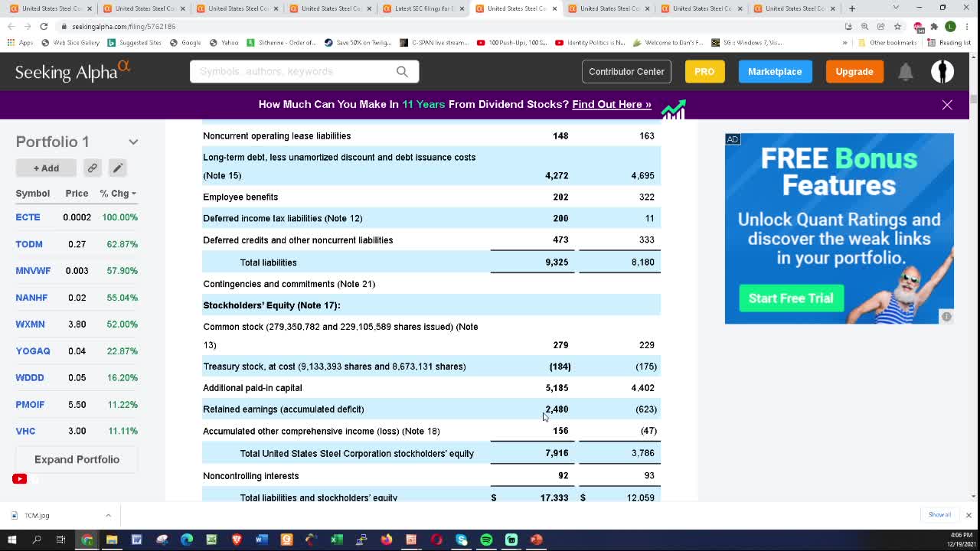The image size is (980, 551).
Task: Expand the Portfolio 1 dropdown chevron
Action: click(x=133, y=142)
